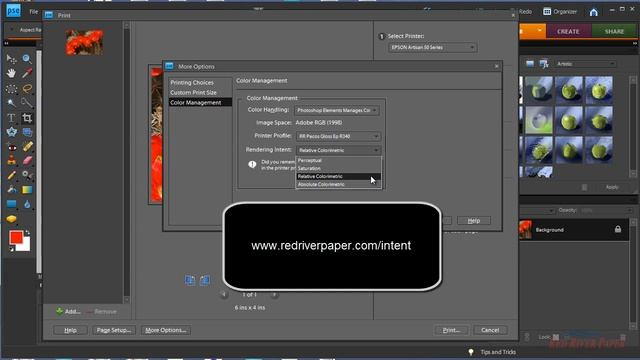Open the Select Printer dropdown
The image size is (640, 360).
click(432, 48)
